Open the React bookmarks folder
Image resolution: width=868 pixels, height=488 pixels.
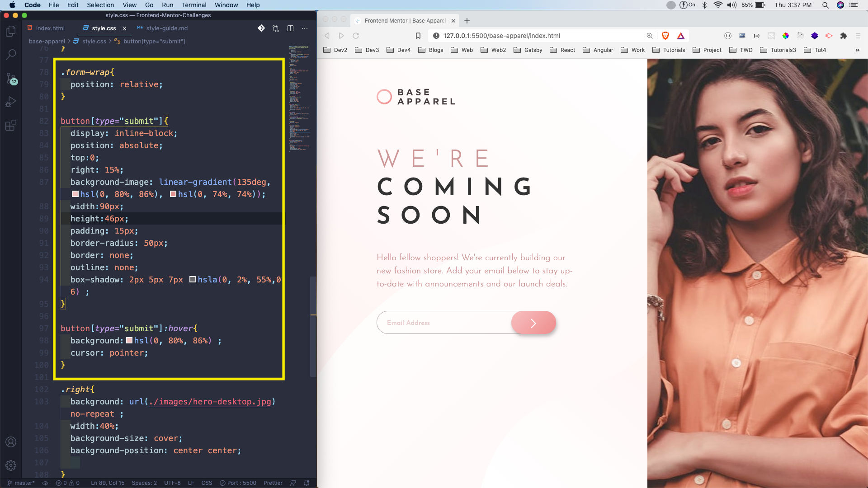click(562, 50)
